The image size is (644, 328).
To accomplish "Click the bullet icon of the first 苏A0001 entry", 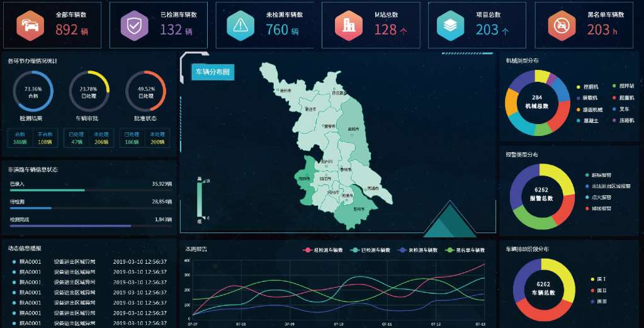I will coord(14,262).
